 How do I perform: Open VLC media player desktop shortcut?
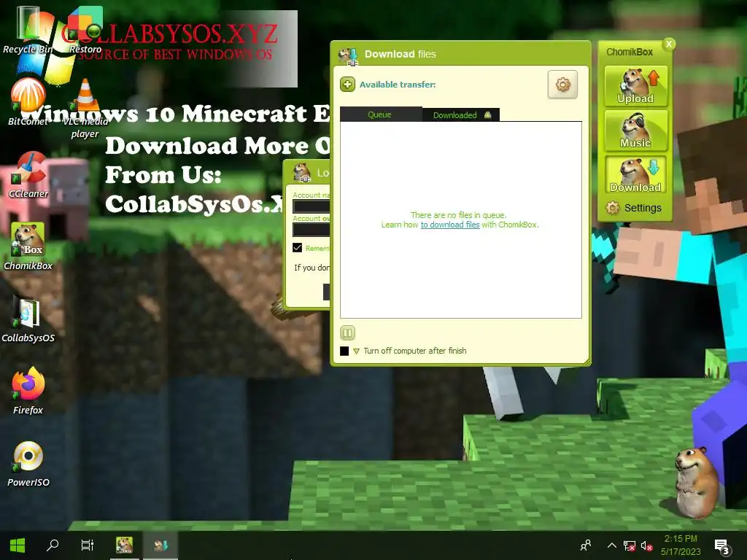[x=85, y=108]
